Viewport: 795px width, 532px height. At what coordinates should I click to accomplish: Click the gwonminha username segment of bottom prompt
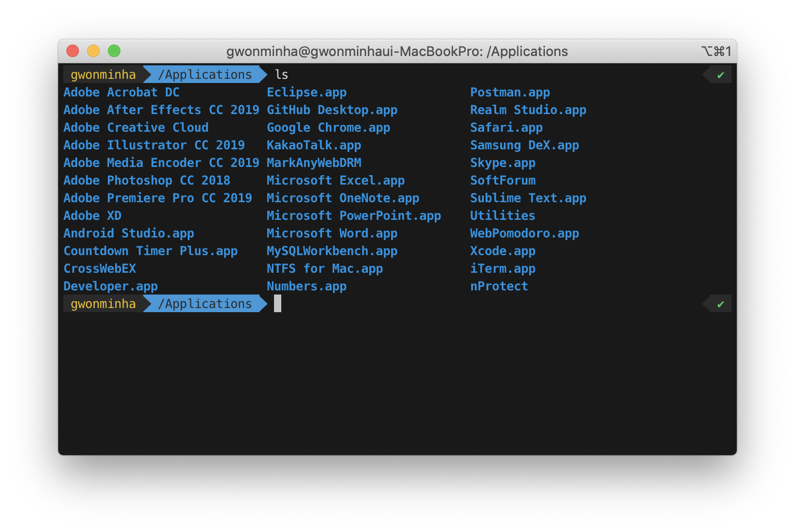[x=103, y=304]
